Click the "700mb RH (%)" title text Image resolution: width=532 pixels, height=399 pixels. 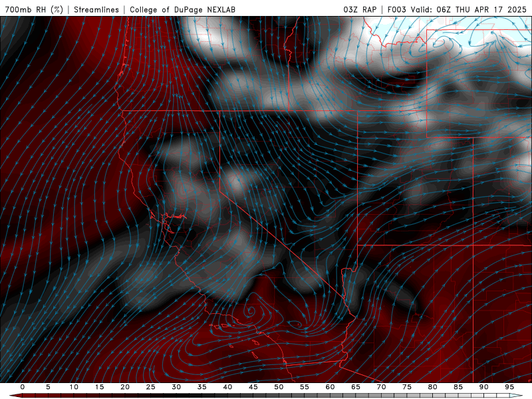click(x=34, y=9)
